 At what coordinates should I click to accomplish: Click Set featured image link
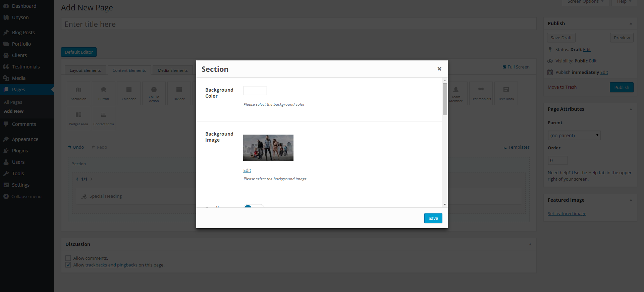click(567, 213)
